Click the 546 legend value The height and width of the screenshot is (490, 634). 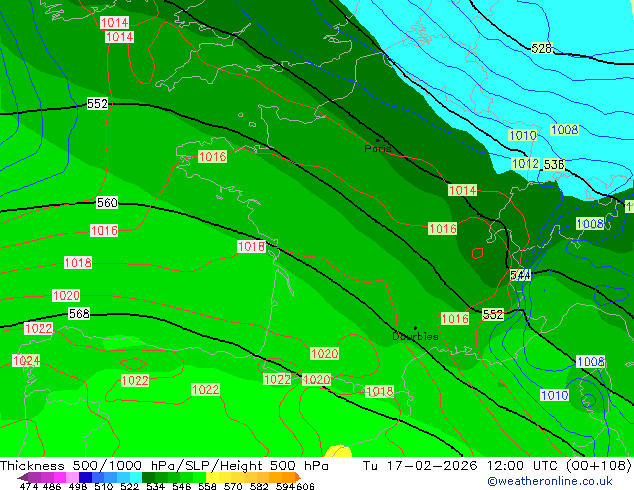pos(182,486)
